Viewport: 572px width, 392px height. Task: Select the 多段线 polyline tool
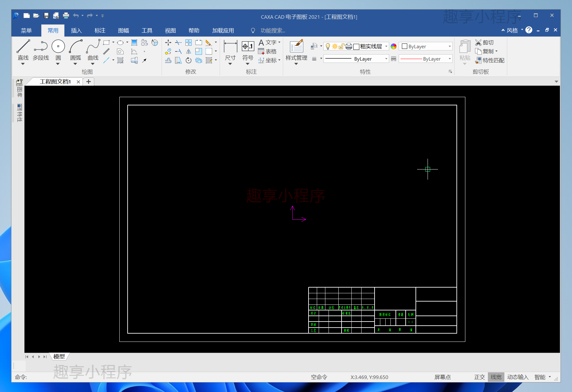pyautogui.click(x=41, y=50)
